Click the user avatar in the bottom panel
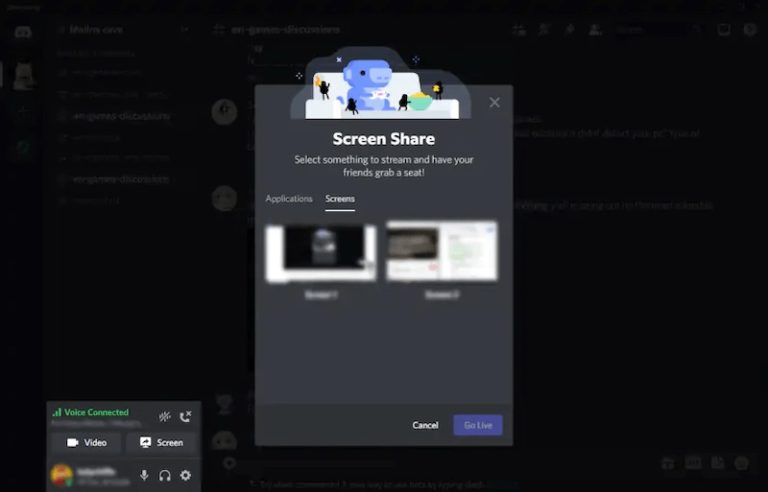768x492 pixels. [61, 475]
